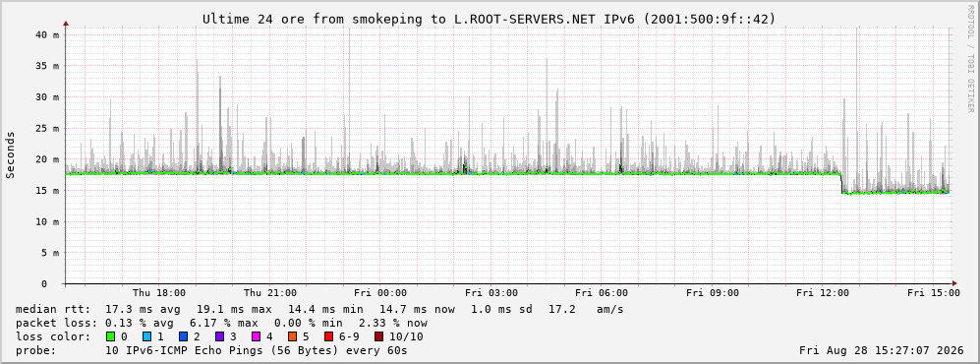
Task: Click the green loss color 0 swatch
Action: [x=111, y=336]
